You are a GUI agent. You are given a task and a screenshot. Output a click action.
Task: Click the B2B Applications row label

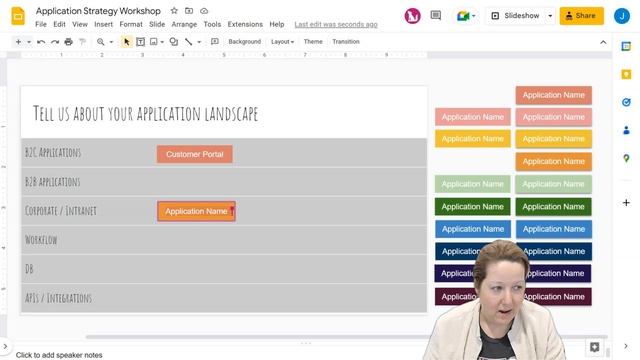point(53,182)
